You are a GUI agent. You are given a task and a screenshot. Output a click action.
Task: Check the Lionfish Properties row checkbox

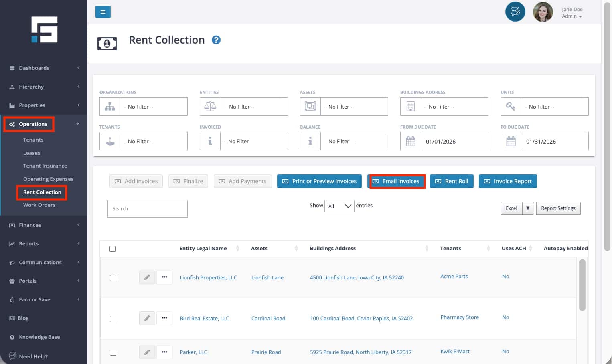point(113,278)
